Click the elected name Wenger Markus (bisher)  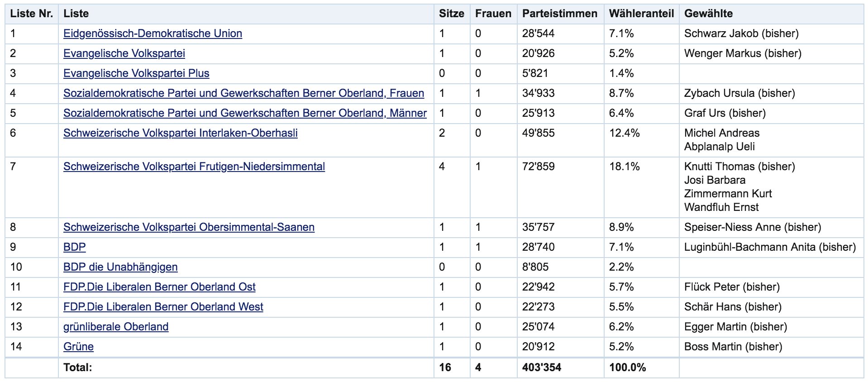[743, 53]
